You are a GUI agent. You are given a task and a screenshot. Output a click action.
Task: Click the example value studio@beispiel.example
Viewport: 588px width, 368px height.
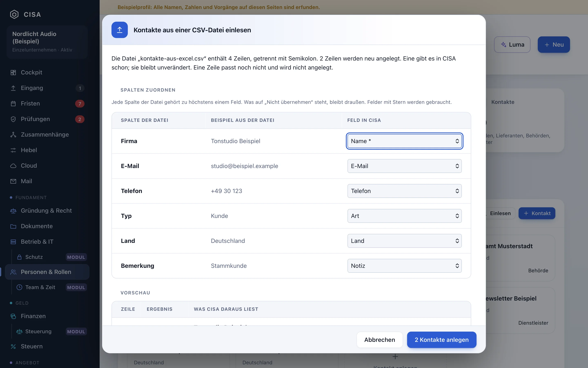tap(244, 166)
